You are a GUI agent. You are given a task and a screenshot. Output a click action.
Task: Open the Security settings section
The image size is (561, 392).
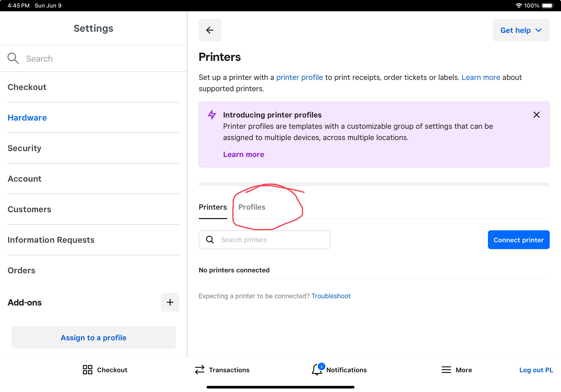(x=24, y=148)
